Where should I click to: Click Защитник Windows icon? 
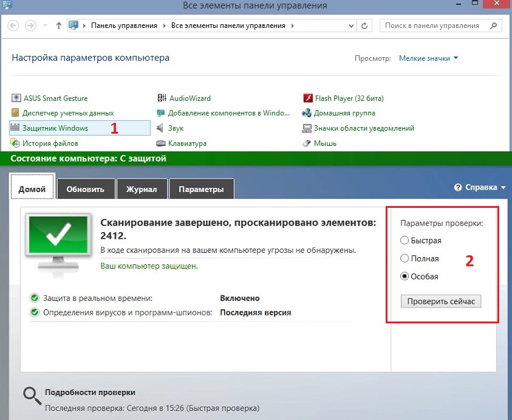pyautogui.click(x=15, y=128)
